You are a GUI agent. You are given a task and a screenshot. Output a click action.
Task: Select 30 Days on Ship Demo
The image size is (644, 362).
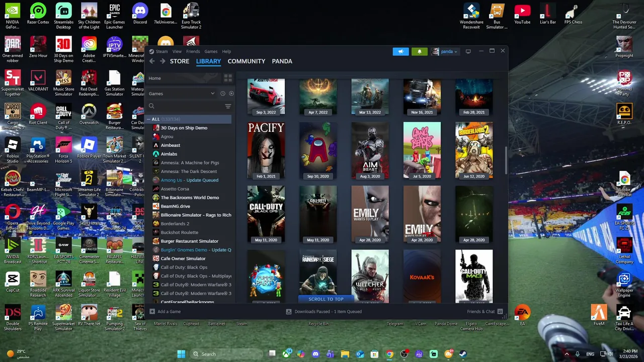184,128
